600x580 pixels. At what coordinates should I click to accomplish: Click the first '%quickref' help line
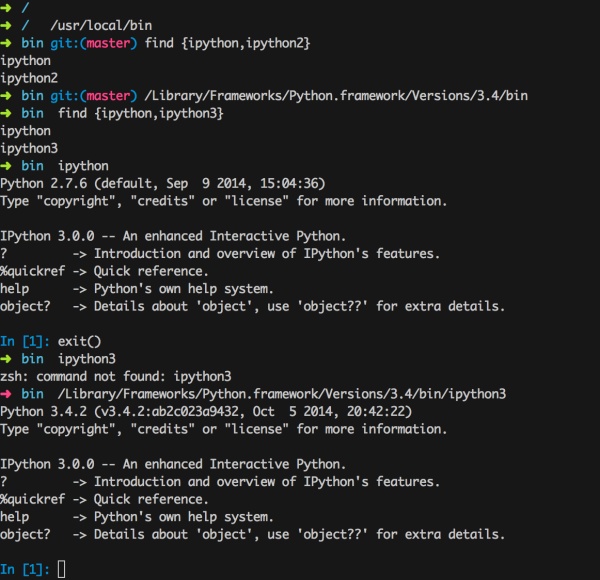(x=104, y=271)
